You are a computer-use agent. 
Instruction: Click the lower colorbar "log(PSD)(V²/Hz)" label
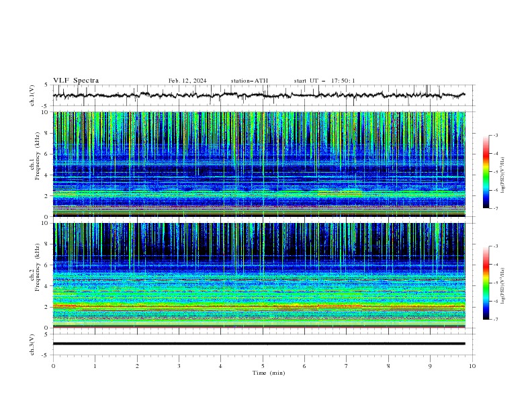(x=502, y=286)
